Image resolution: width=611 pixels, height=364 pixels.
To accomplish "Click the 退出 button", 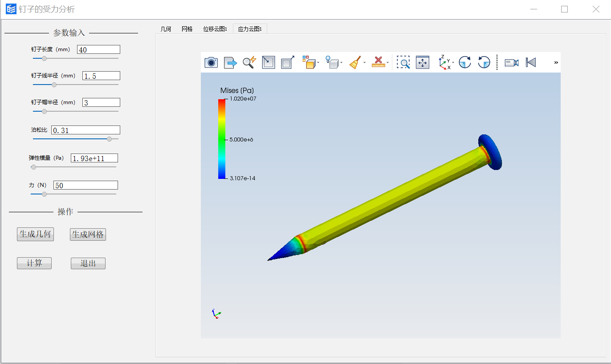I will tap(88, 263).
